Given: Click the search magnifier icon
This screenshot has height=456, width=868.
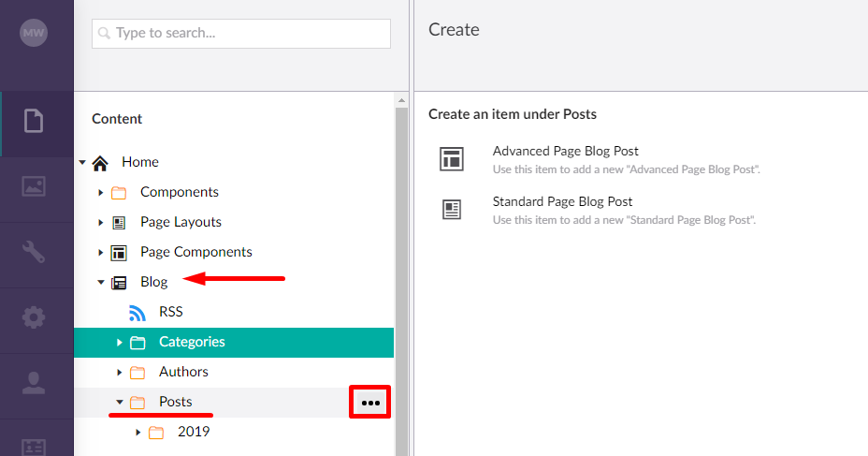Looking at the screenshot, I should tap(104, 34).
